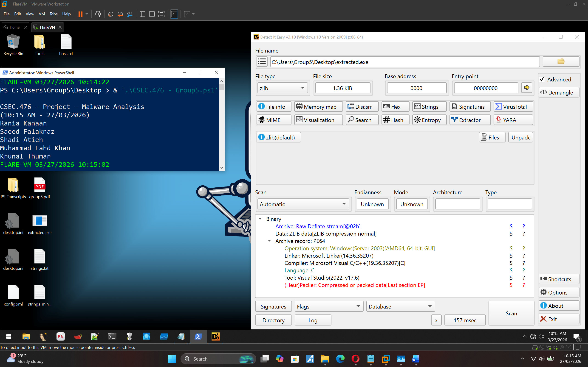
Task: Click the VirusTotal button
Action: pyautogui.click(x=513, y=107)
